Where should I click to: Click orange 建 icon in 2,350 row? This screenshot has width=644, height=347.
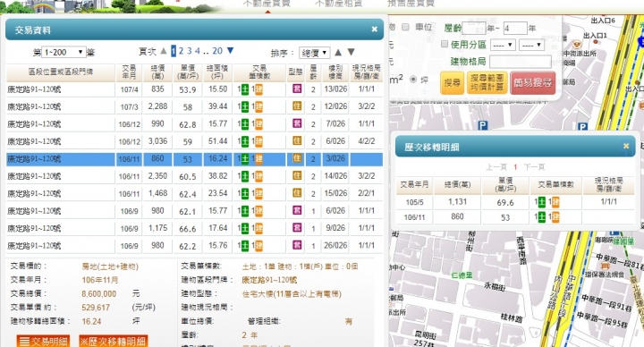[x=258, y=176]
